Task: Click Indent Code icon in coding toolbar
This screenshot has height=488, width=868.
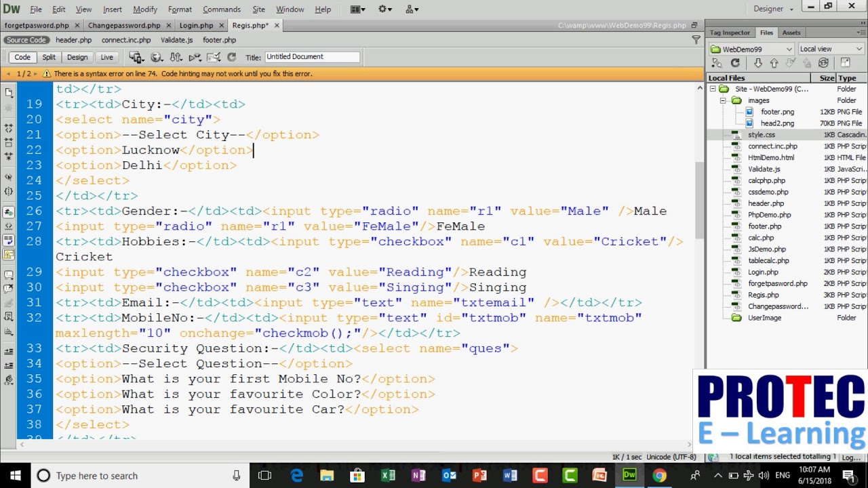Action: tap(8, 350)
